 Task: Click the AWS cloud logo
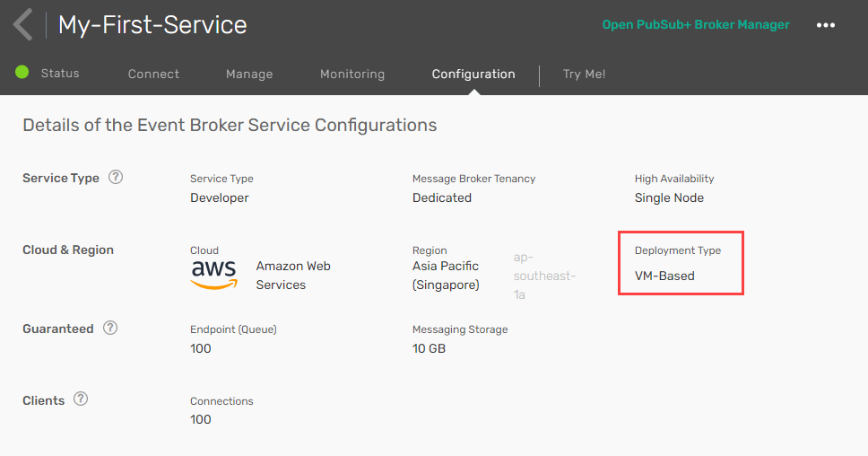point(214,275)
